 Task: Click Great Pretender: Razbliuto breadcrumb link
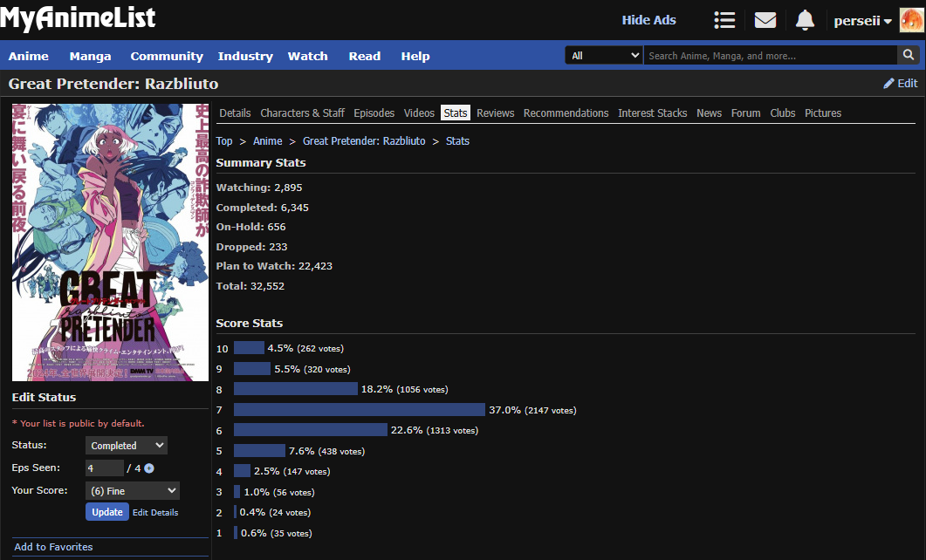click(364, 141)
